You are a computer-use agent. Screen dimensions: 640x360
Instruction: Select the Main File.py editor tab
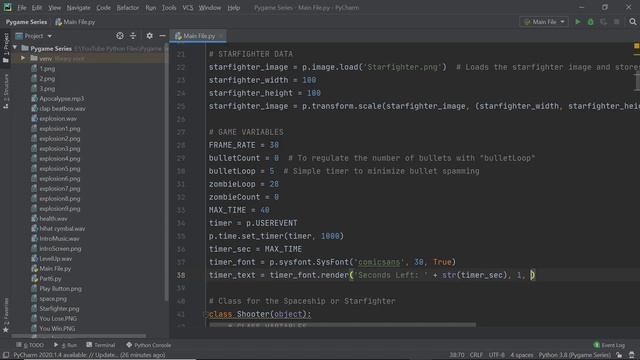tap(198, 36)
